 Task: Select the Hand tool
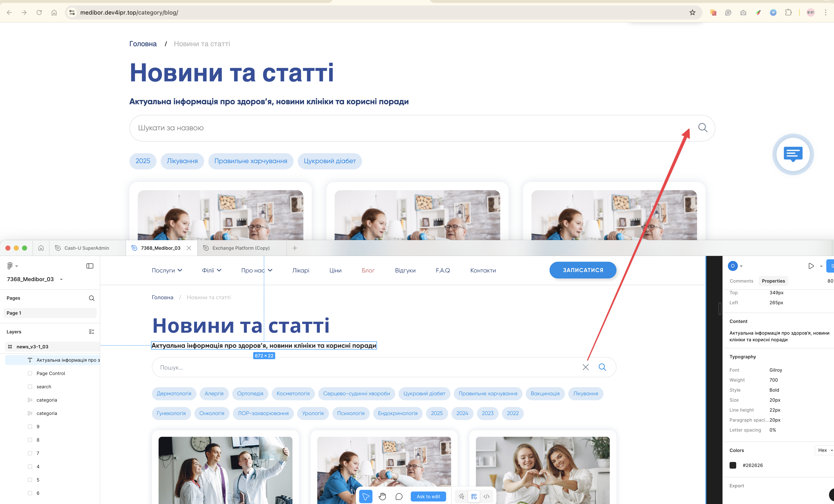(382, 497)
